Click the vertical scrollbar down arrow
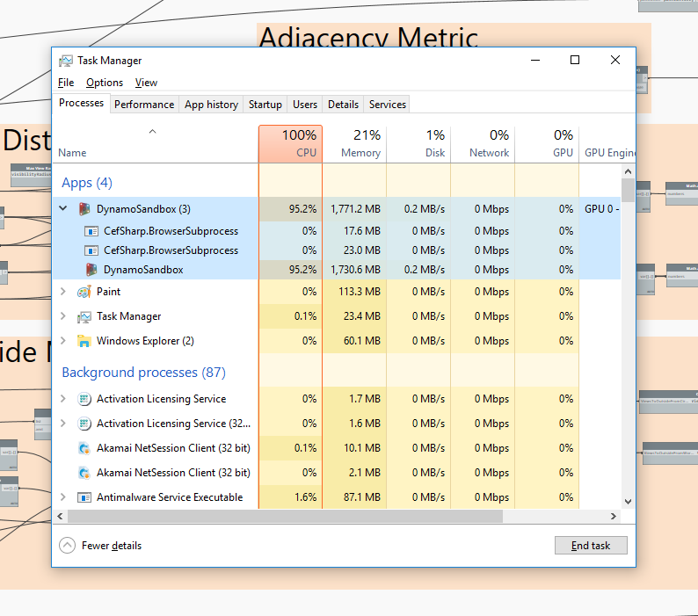Screen dimensions: 698x616 pos(628,501)
